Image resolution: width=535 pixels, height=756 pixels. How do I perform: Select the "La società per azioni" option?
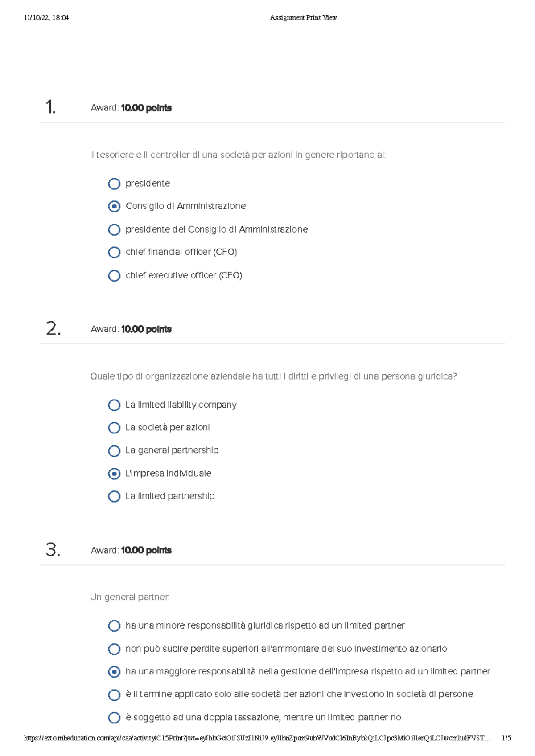[x=114, y=428]
